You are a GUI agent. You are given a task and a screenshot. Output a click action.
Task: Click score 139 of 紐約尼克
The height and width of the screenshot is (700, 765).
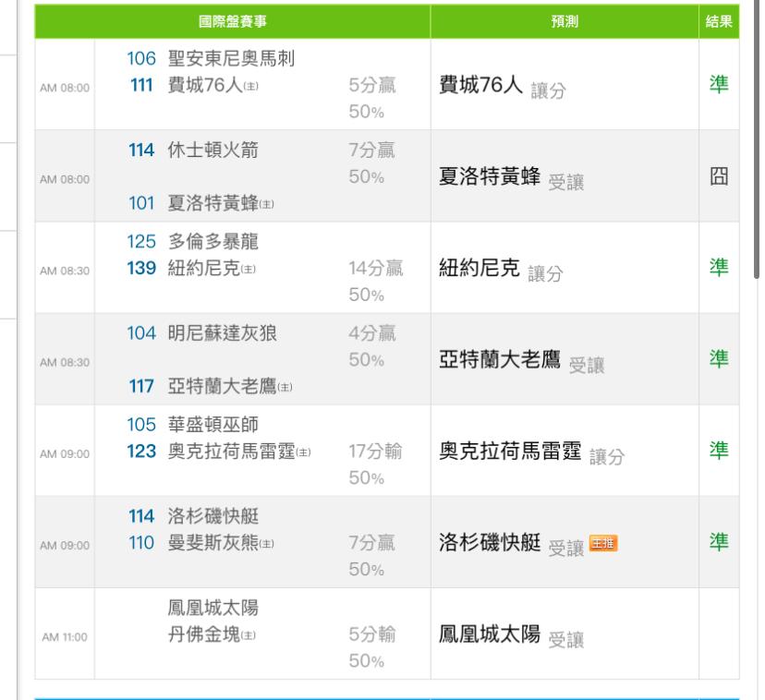(141, 269)
